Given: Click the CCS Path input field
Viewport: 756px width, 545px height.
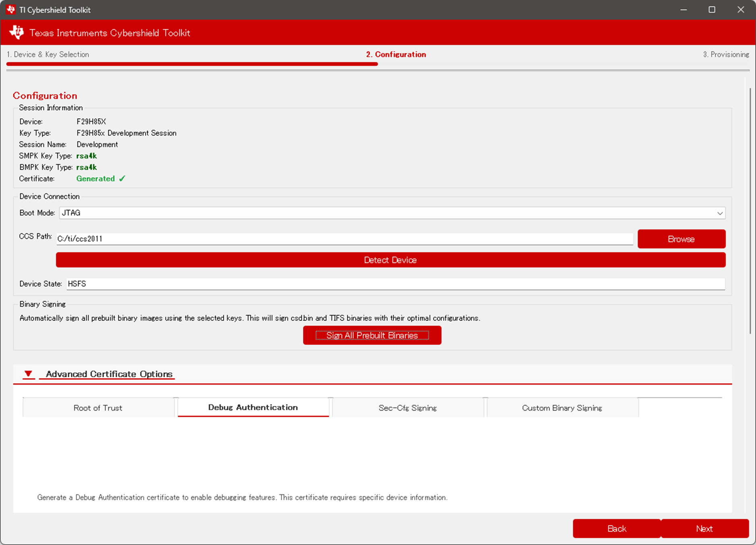Looking at the screenshot, I should 345,239.
